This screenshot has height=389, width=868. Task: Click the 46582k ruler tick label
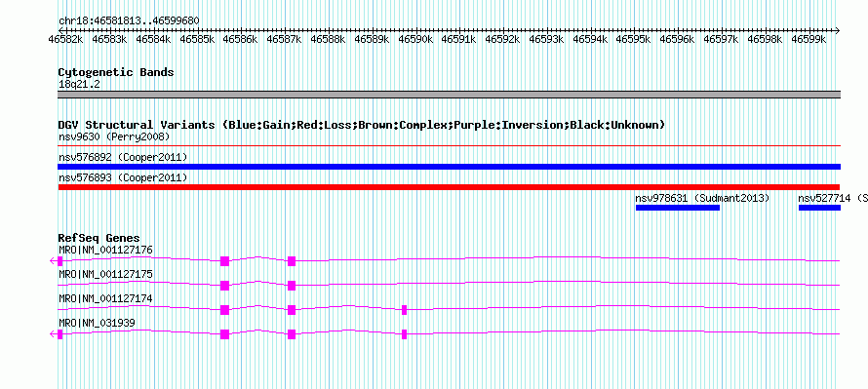point(65,40)
